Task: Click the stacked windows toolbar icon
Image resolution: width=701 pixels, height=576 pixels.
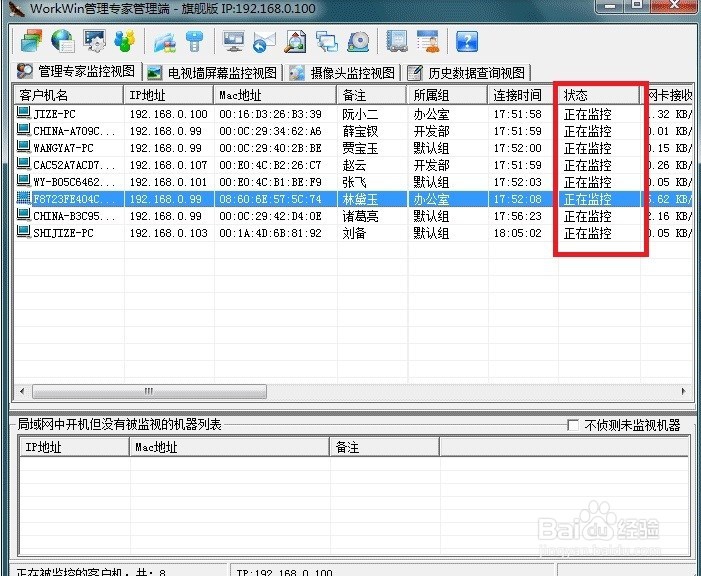Action: click(32, 41)
